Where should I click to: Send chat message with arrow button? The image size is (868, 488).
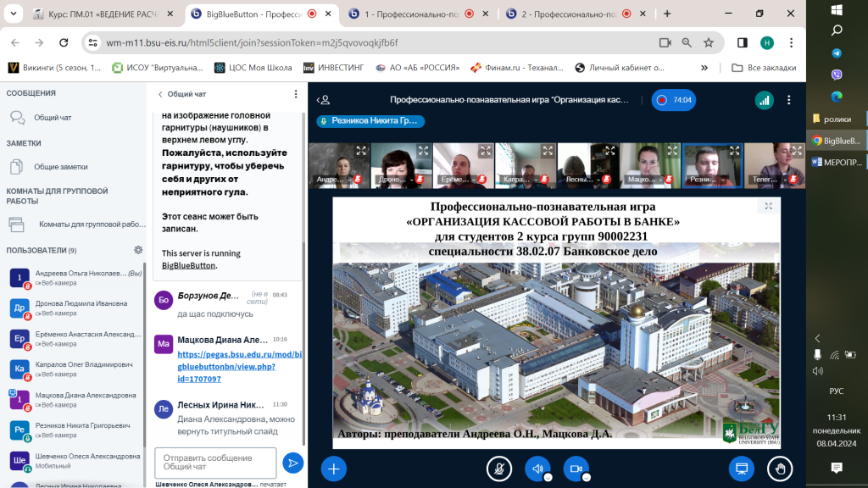[292, 463]
